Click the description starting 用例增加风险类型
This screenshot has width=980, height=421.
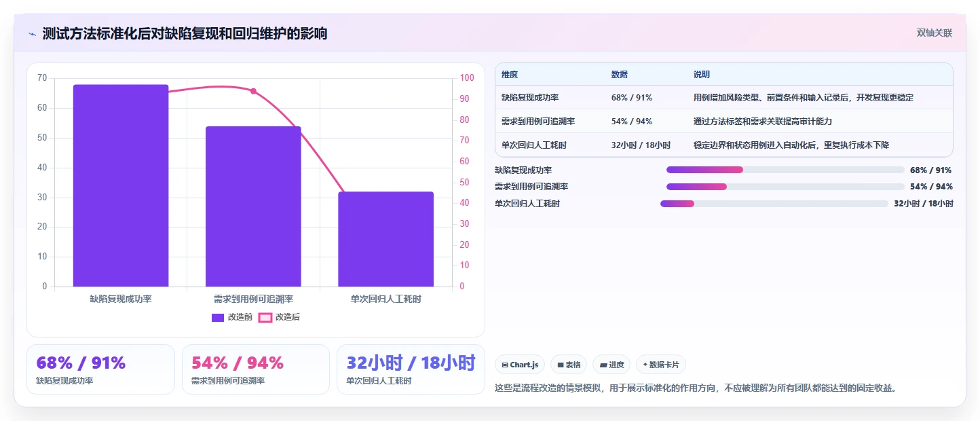pyautogui.click(x=804, y=97)
